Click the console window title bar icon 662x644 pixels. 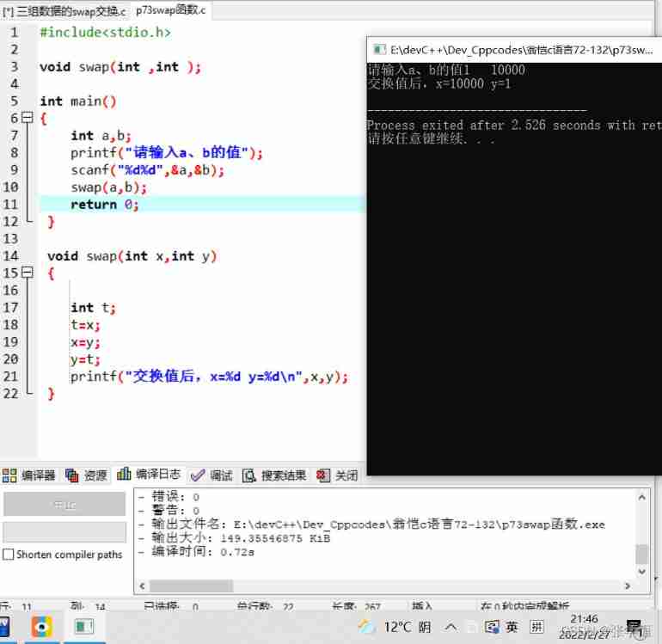pos(378,50)
